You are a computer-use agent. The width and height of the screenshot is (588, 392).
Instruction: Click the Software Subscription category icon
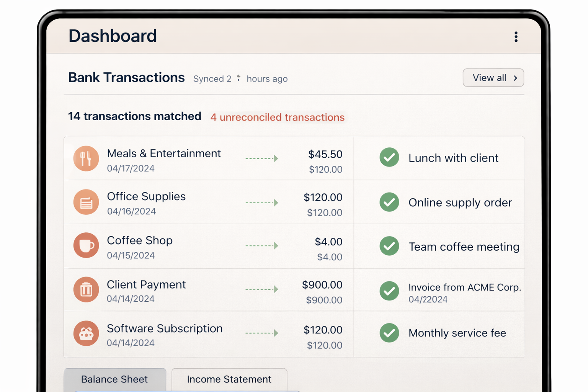86,333
